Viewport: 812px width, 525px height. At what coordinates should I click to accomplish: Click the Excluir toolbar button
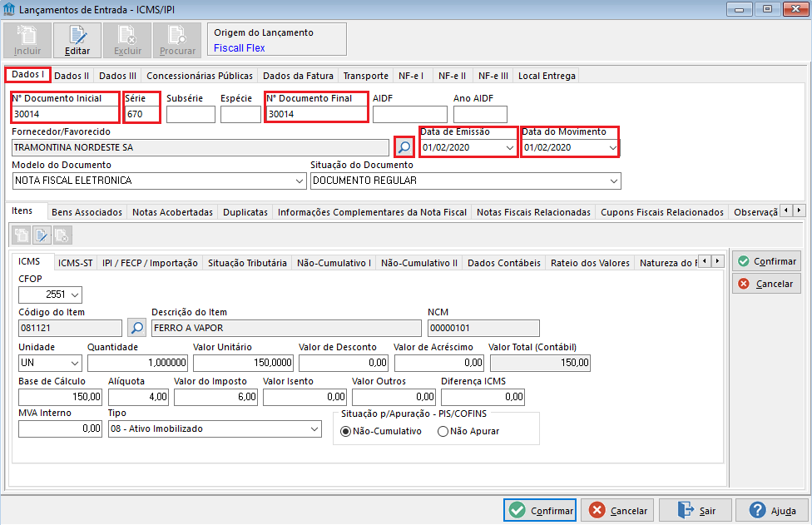pos(127,41)
